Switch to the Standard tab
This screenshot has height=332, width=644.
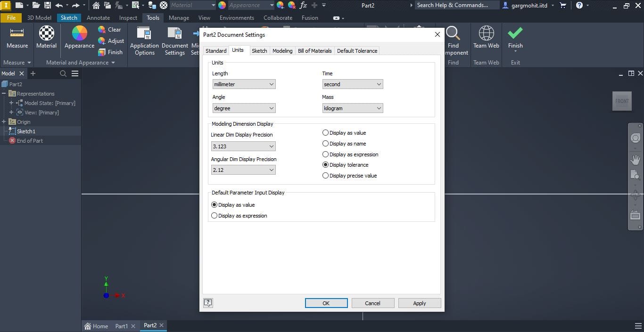click(216, 51)
